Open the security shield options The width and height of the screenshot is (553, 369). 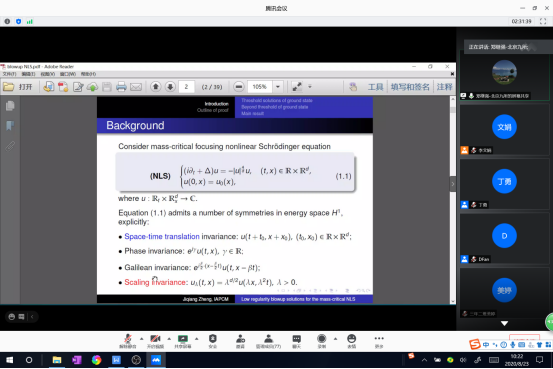pyautogui.click(x=213, y=341)
